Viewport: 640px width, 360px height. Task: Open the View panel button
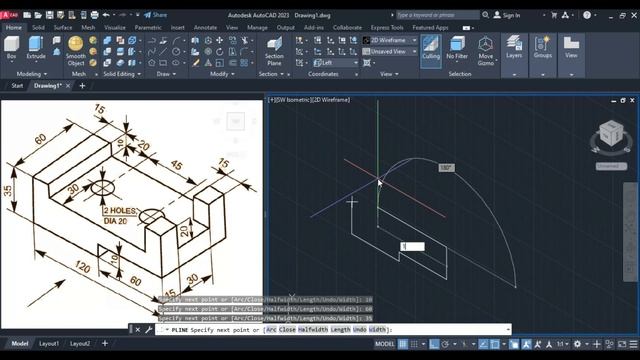(571, 47)
